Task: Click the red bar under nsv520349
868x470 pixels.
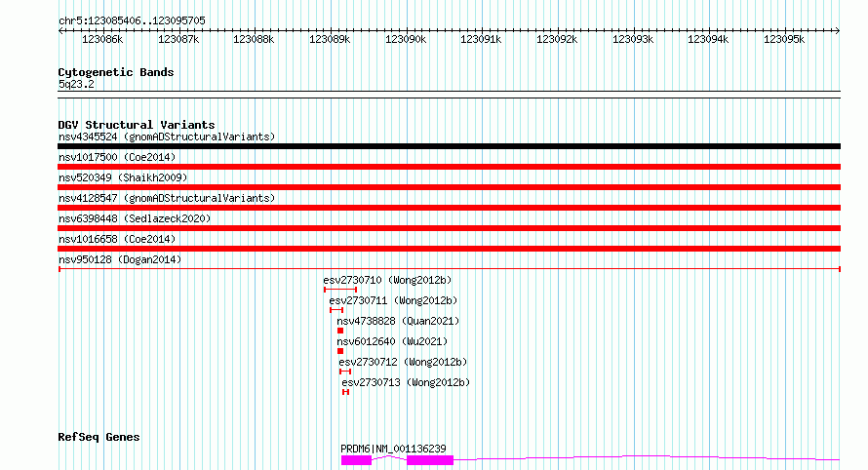Action: 449,187
